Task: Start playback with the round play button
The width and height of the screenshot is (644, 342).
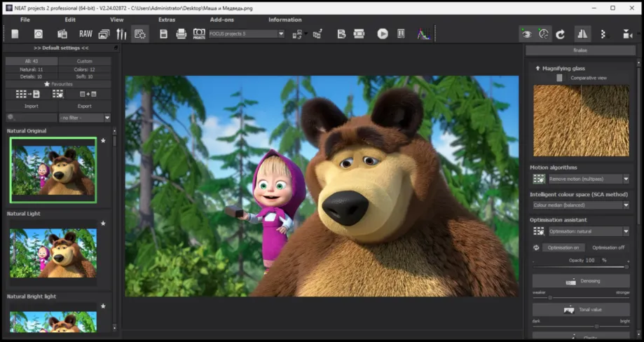Action: point(383,34)
